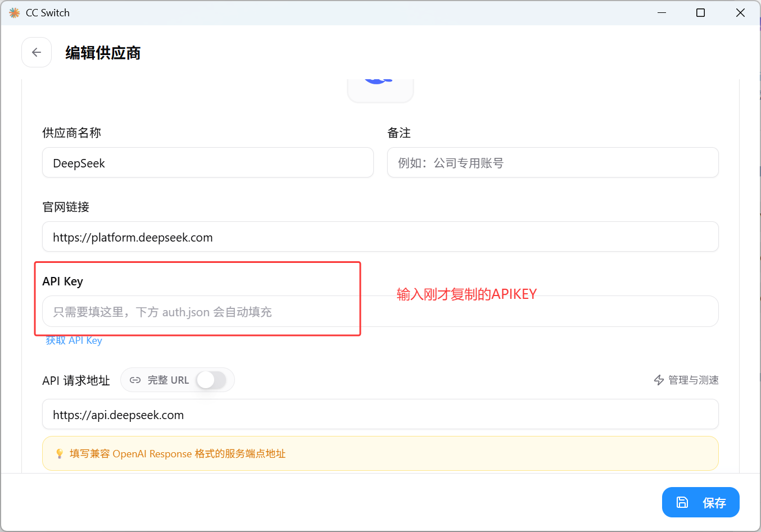761x532 pixels.
Task: Click the CC Switch title text
Action: click(x=48, y=13)
